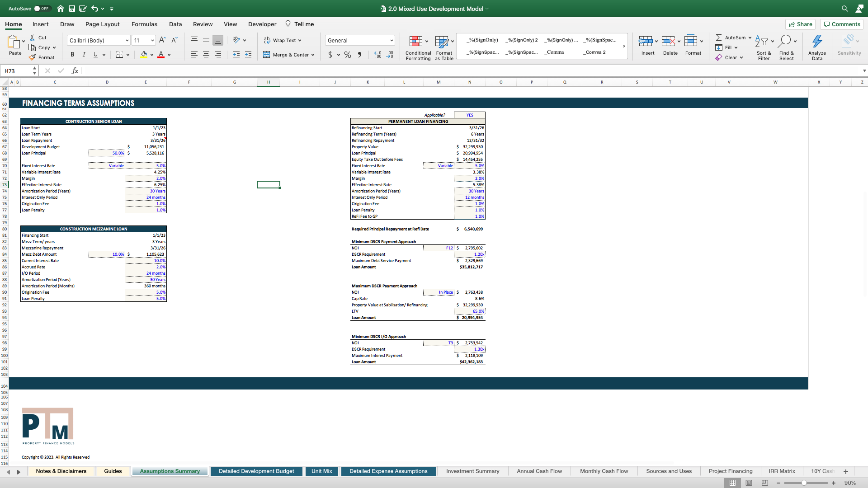Click the Cut scissors icon
This screenshot has height=488, width=868.
32,38
